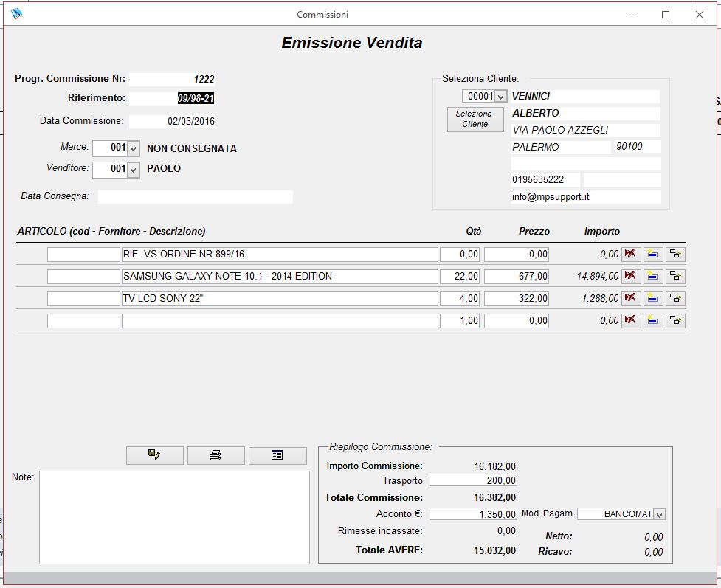Open the Merce code dropdown
This screenshot has height=588, width=721.
pos(134,148)
